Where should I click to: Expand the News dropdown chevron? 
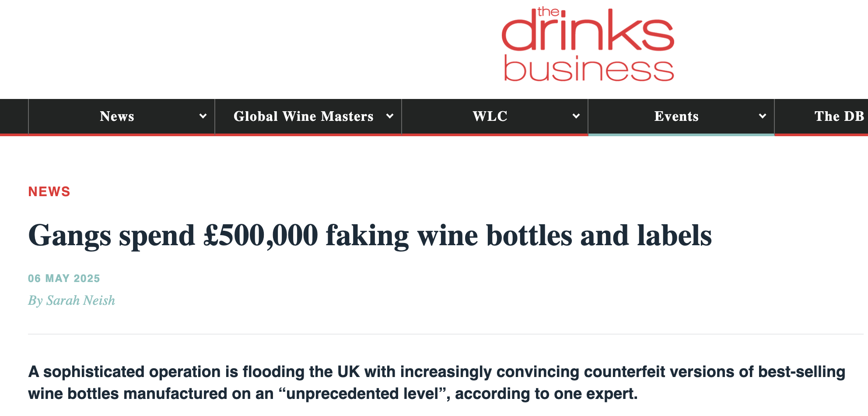(203, 116)
